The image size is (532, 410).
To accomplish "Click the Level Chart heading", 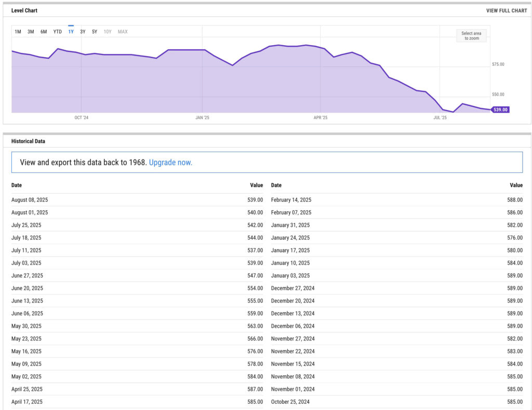I will pyautogui.click(x=24, y=10).
